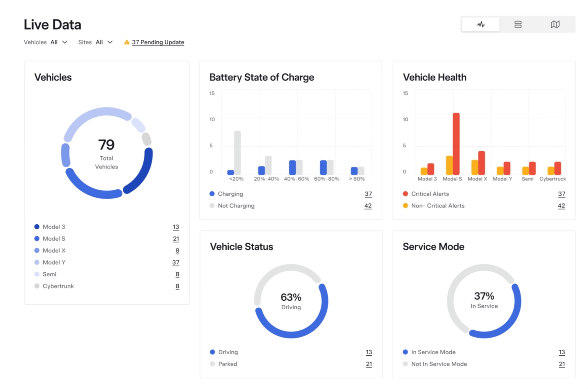Click the Live Data page title

(52, 25)
